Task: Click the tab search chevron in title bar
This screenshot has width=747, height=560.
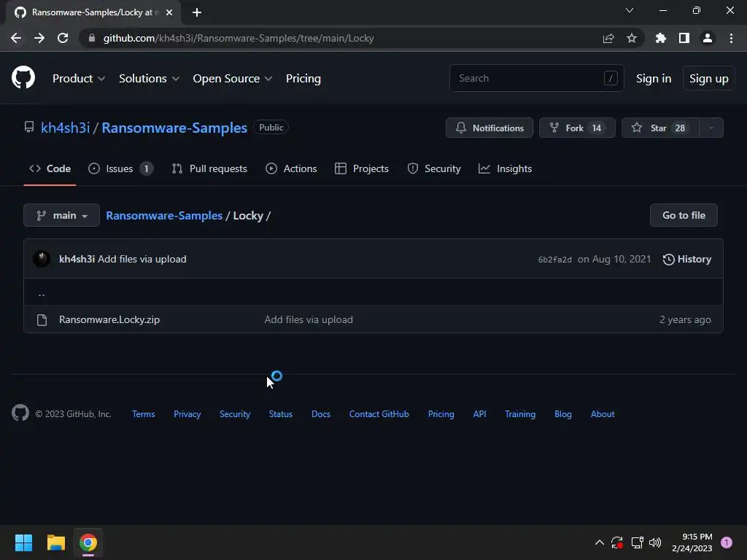Action: click(x=630, y=10)
